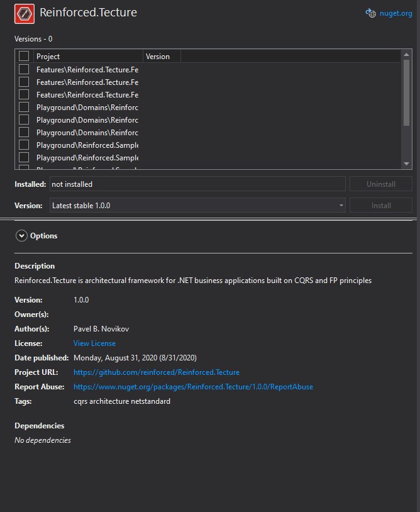Expand the Options section chevron

[21, 236]
